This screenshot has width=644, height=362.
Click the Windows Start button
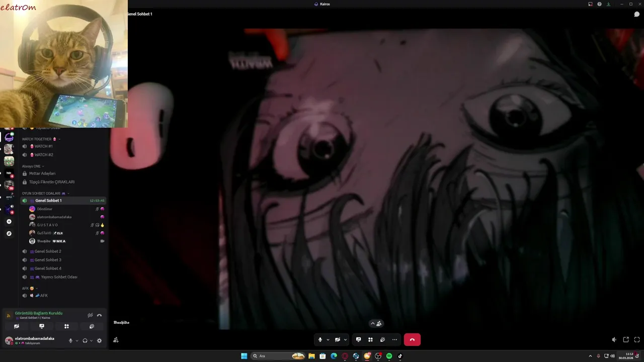point(244,356)
